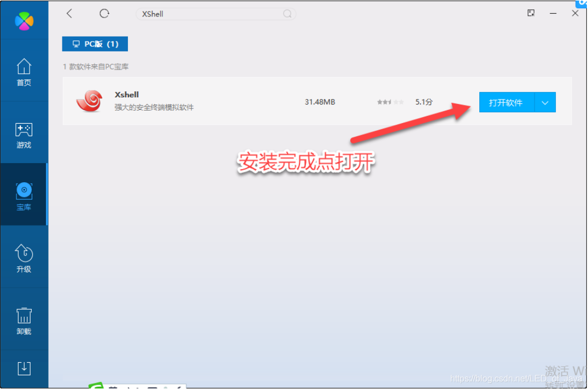Click the 强大的安全终端模拟软件 description
The height and width of the screenshot is (389, 588).
coord(154,108)
